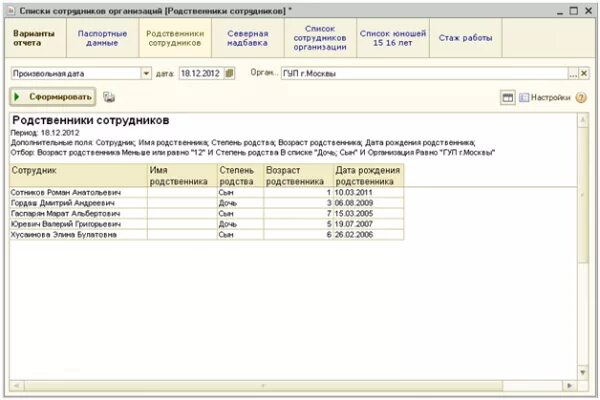Select the Возраст родственника column header
Screen dimensions: 600x400
pyautogui.click(x=299, y=175)
